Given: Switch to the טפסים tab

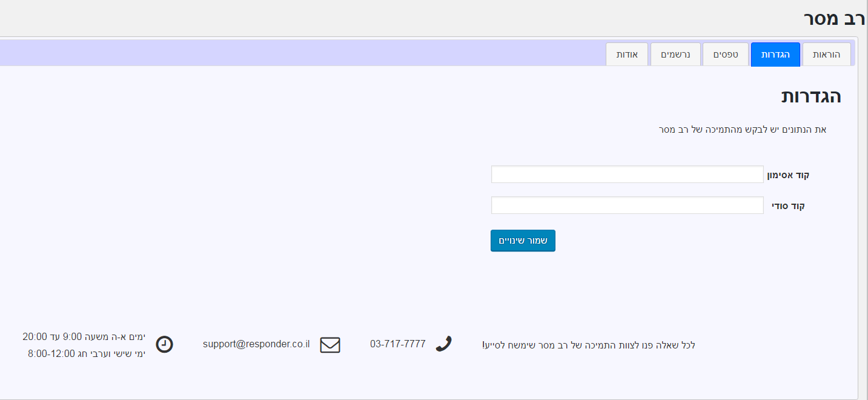Looking at the screenshot, I should click(x=725, y=55).
